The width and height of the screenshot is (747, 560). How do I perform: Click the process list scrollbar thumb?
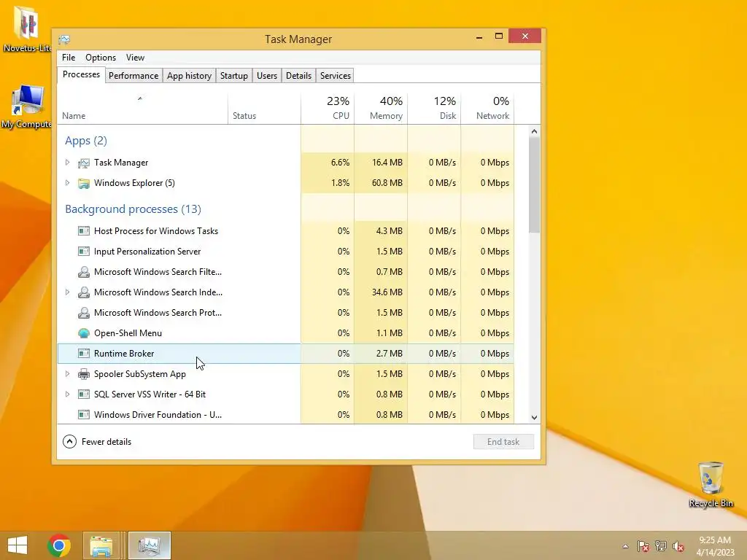[x=534, y=184]
